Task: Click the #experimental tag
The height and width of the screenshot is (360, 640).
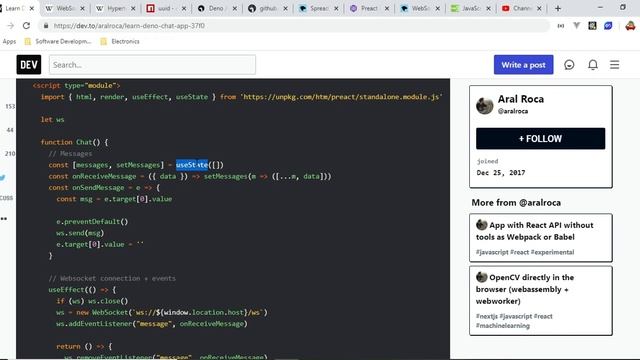Action: point(552,252)
